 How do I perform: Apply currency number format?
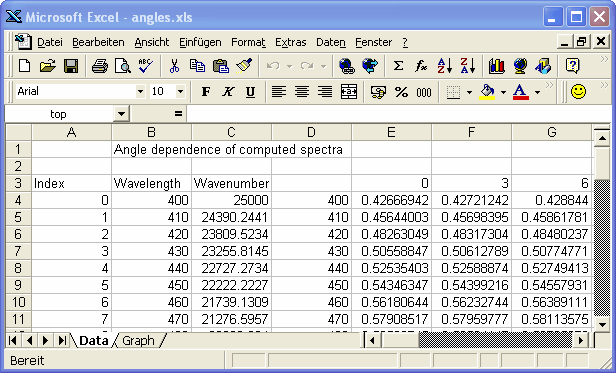pyautogui.click(x=378, y=92)
